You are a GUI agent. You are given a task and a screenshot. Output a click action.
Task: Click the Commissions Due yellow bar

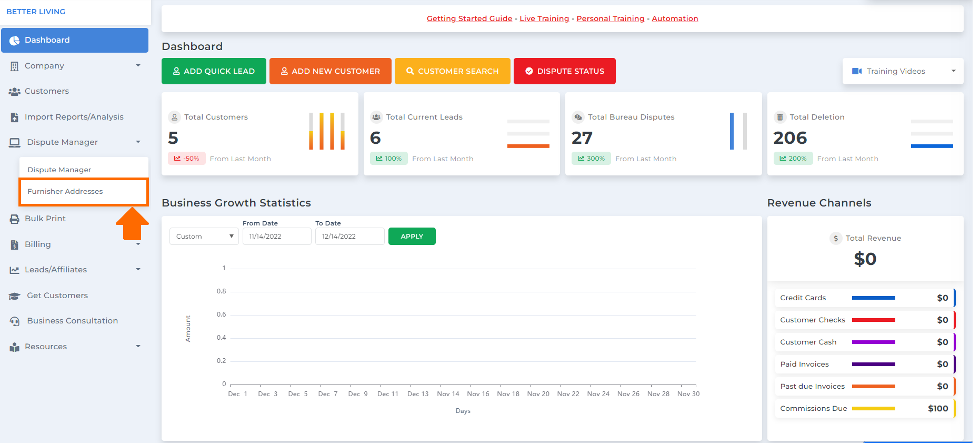point(874,409)
